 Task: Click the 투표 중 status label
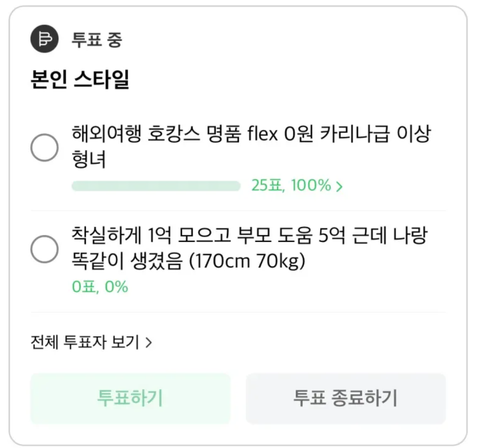[x=97, y=40]
